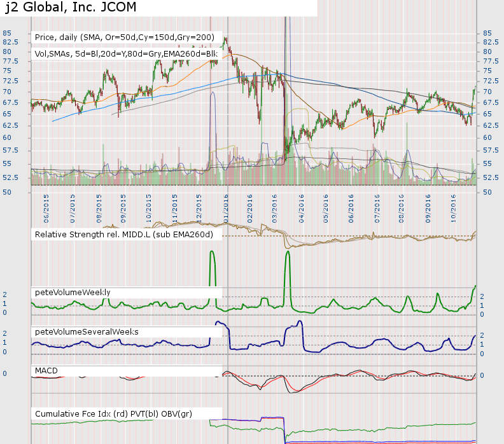
Task: Click the 77.5 value on right price axis
Action: click(491, 61)
